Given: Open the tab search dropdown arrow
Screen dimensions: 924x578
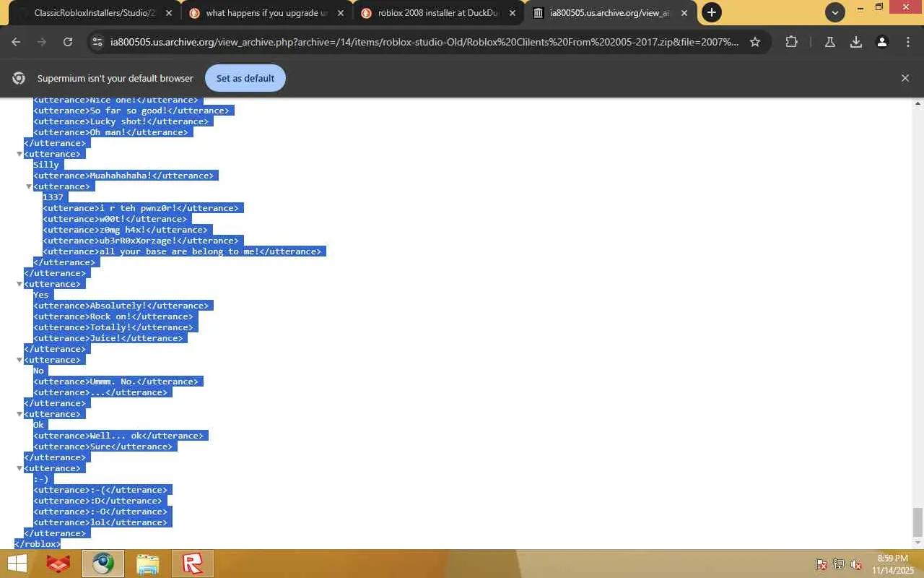Looking at the screenshot, I should coord(835,12).
